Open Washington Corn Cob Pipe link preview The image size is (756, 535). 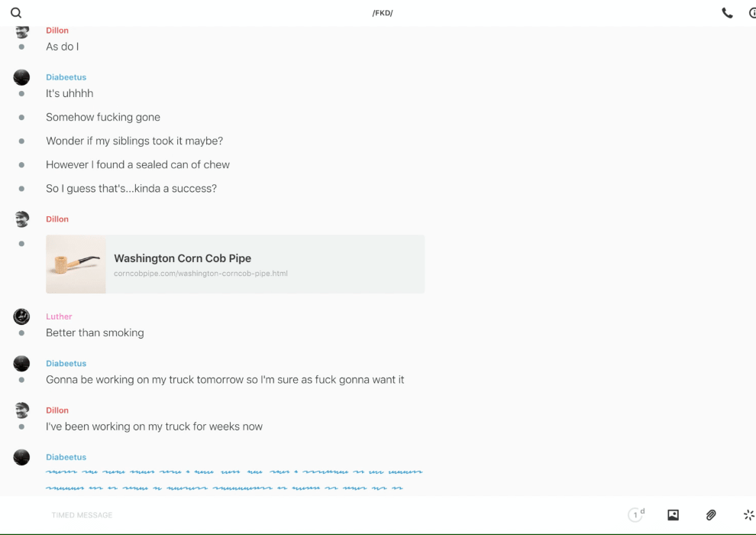pyautogui.click(x=183, y=258)
